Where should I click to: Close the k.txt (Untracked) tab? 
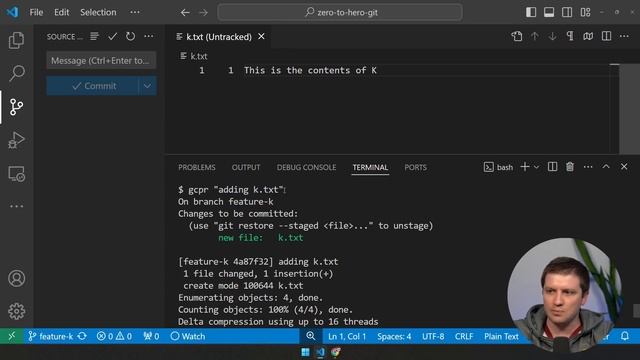click(261, 37)
